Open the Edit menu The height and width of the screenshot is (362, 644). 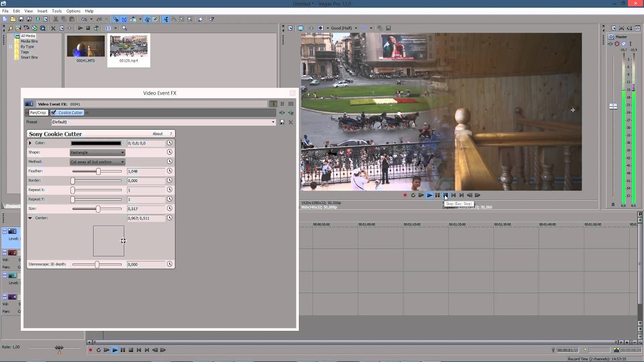click(x=17, y=11)
